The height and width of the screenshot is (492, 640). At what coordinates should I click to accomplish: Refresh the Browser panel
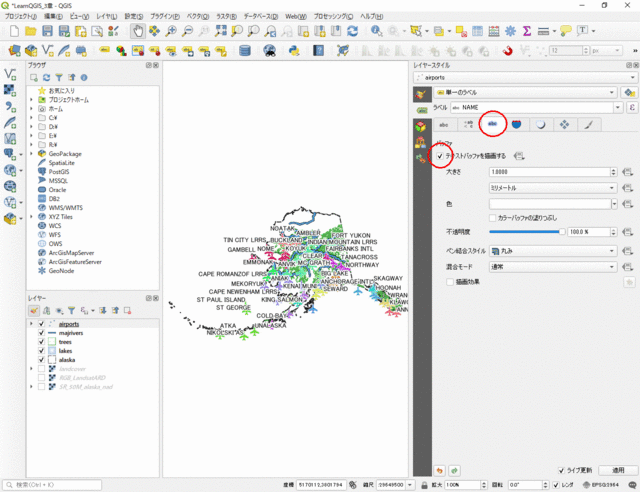[47, 78]
